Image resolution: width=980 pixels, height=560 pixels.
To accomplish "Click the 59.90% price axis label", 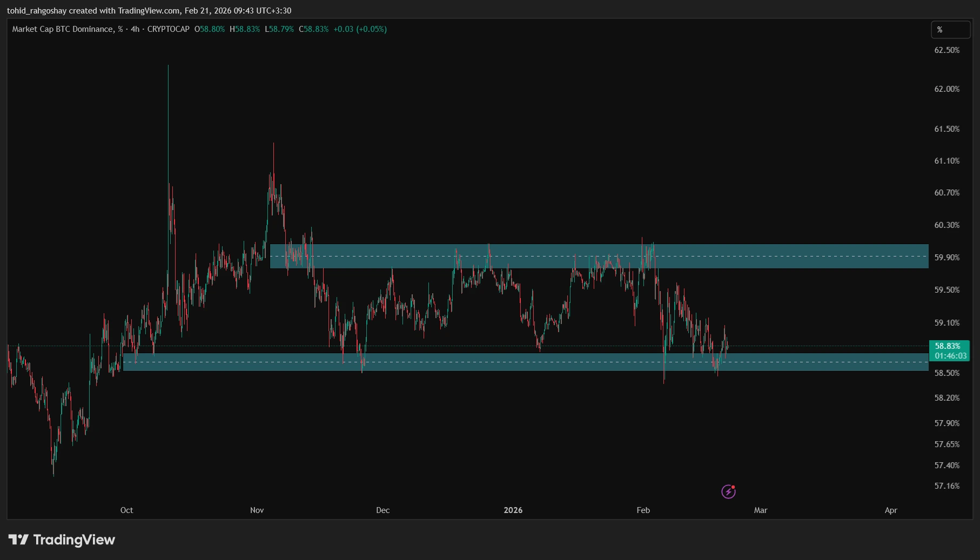I will click(947, 258).
